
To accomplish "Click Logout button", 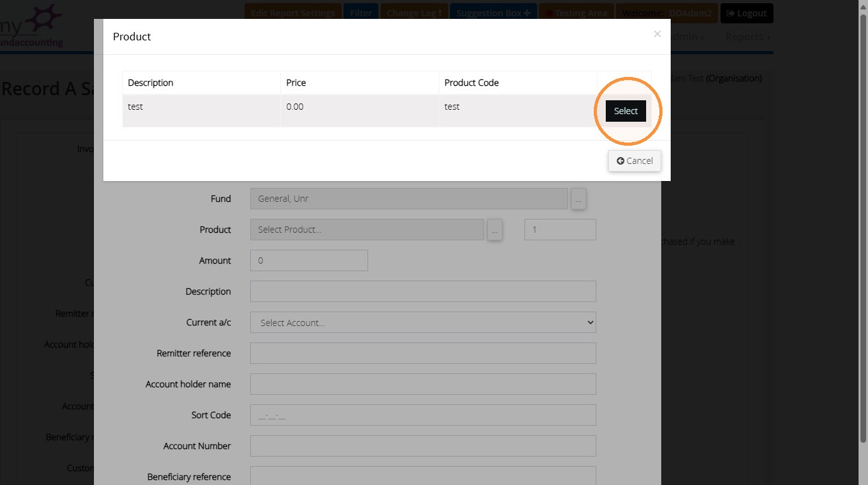I will (746, 13).
